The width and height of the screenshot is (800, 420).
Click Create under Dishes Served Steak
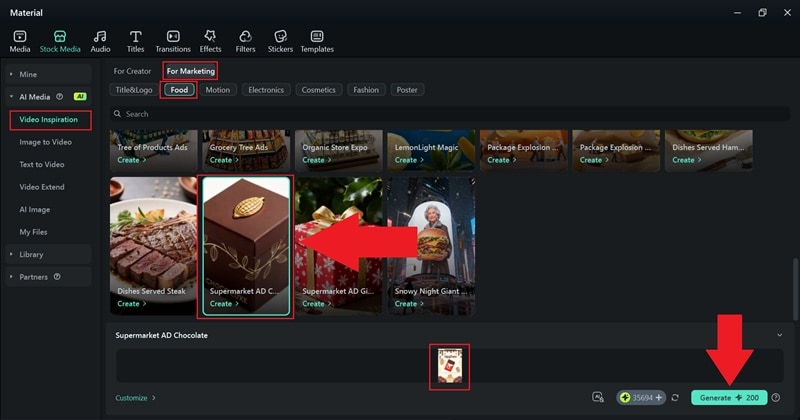(132, 304)
